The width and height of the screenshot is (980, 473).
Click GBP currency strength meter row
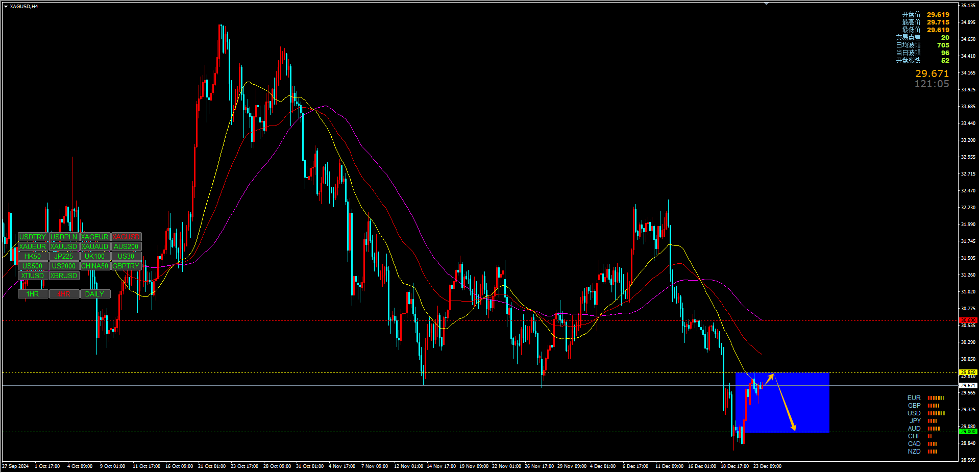point(923,406)
